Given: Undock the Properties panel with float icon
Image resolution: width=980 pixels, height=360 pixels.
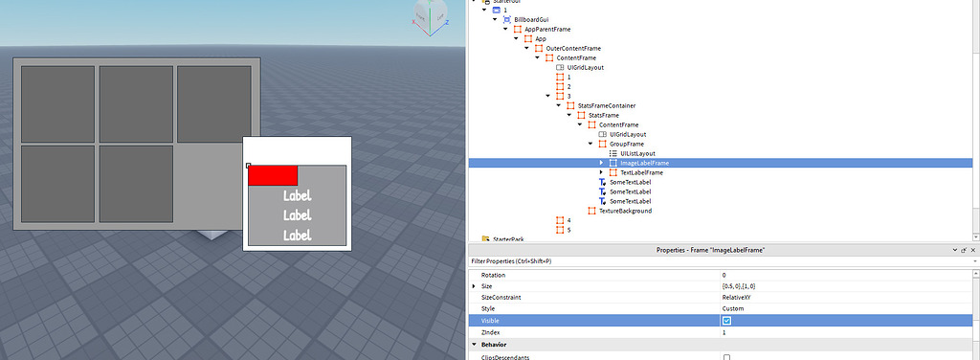Looking at the screenshot, I should pos(964,250).
